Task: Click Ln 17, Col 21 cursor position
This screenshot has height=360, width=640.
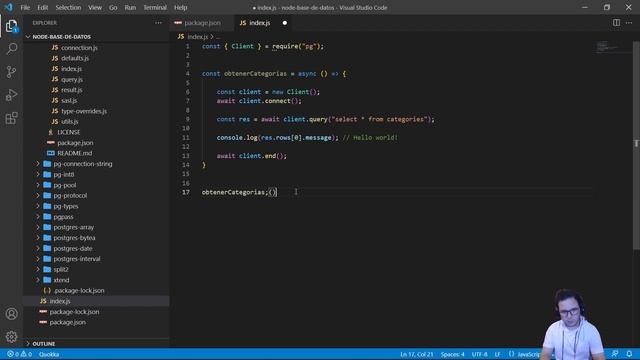Action: pos(417,354)
